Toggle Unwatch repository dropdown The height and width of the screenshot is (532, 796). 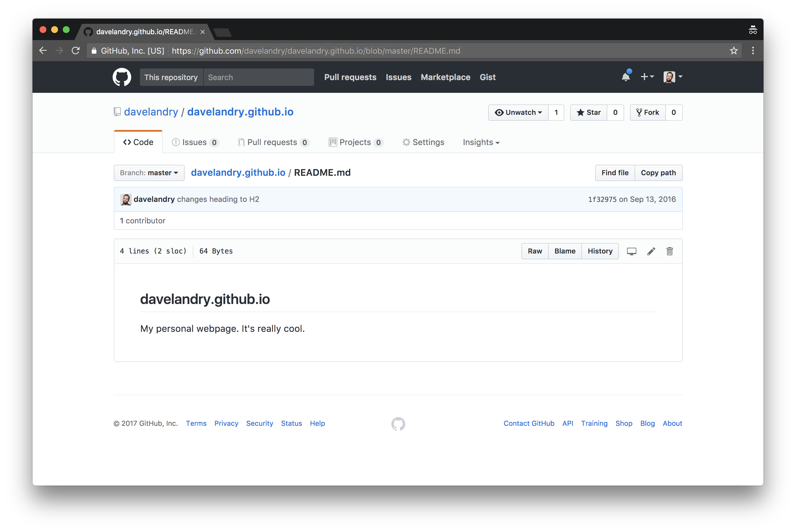[518, 113]
